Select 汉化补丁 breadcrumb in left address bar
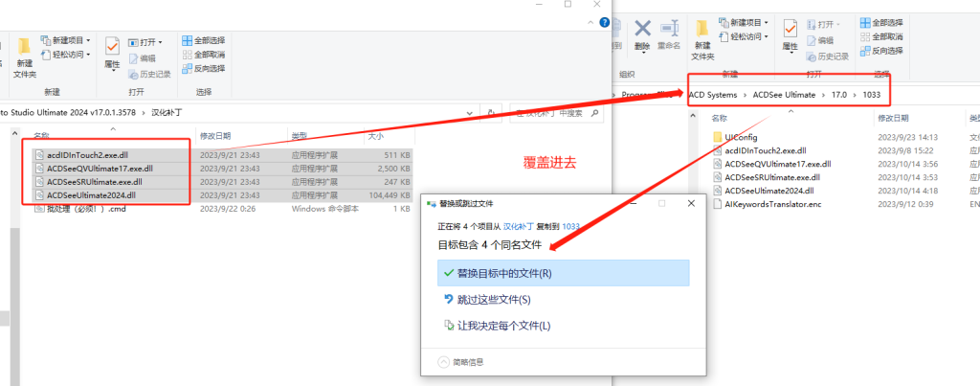Screen dimensions: 980x386 [168, 113]
